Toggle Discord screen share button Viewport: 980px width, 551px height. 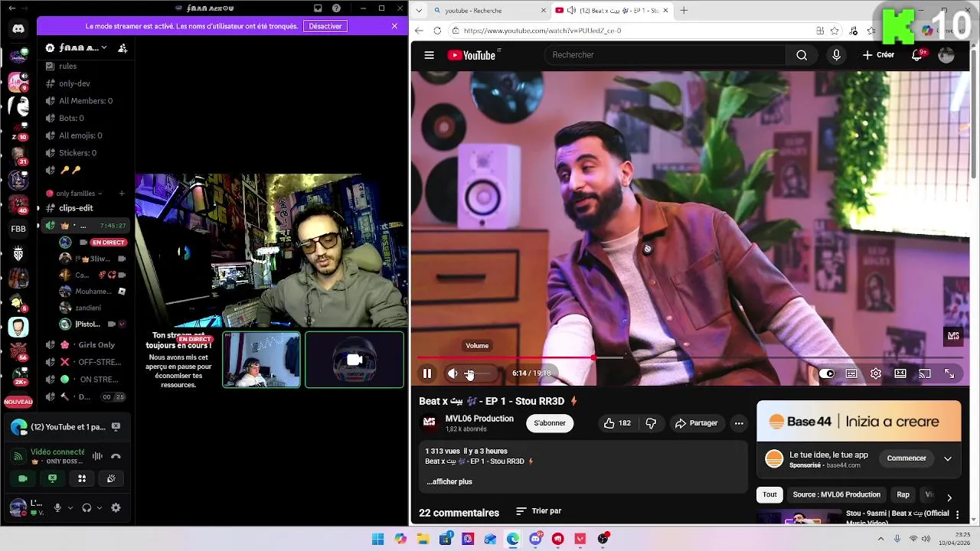tap(52, 478)
